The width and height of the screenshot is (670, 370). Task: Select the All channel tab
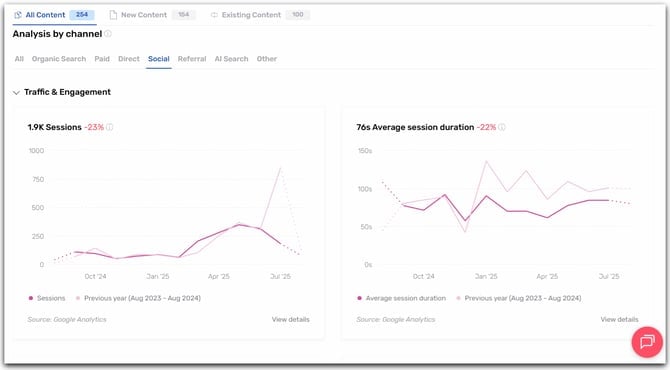[x=19, y=59]
